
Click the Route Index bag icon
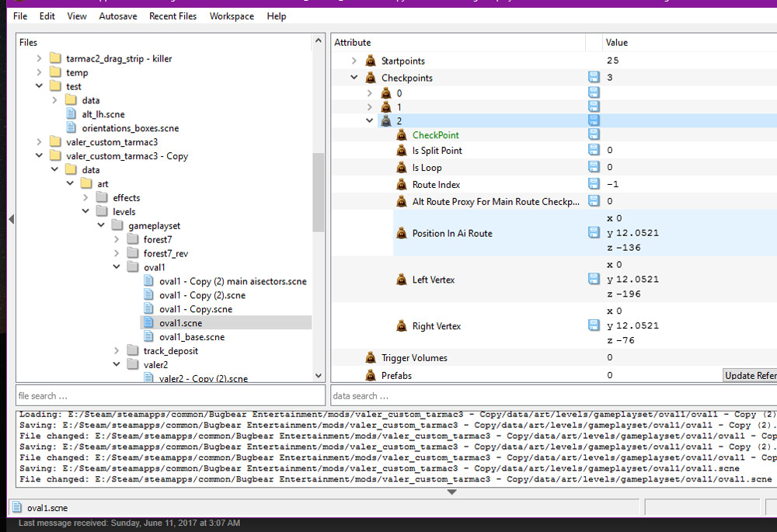click(x=402, y=185)
